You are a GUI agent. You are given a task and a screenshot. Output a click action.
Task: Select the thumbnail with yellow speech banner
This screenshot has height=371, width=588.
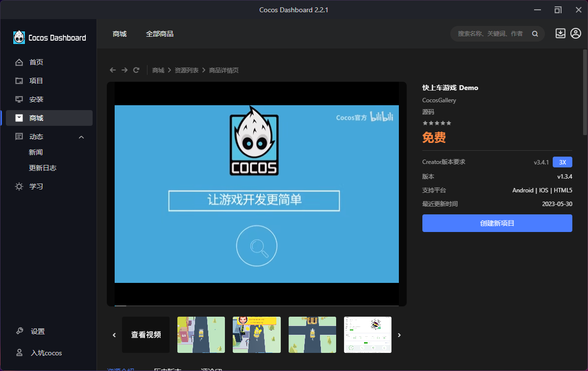257,335
